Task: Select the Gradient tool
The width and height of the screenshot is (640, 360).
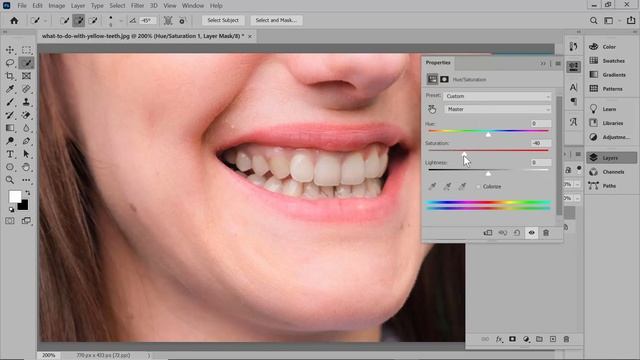Action: pos(10,128)
